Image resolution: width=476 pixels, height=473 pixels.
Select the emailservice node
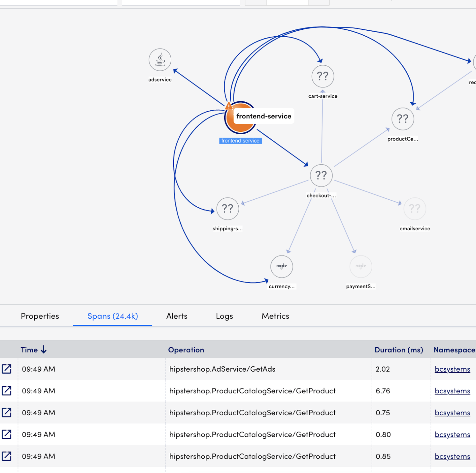pyautogui.click(x=415, y=209)
